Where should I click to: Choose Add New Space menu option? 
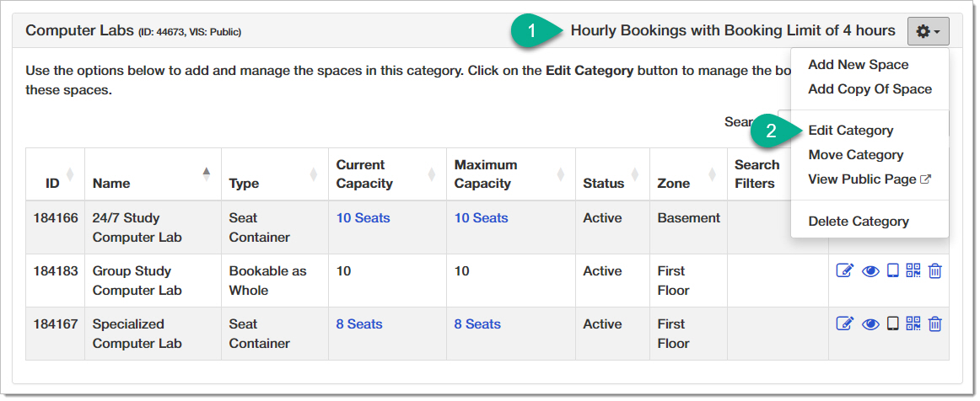pos(858,65)
